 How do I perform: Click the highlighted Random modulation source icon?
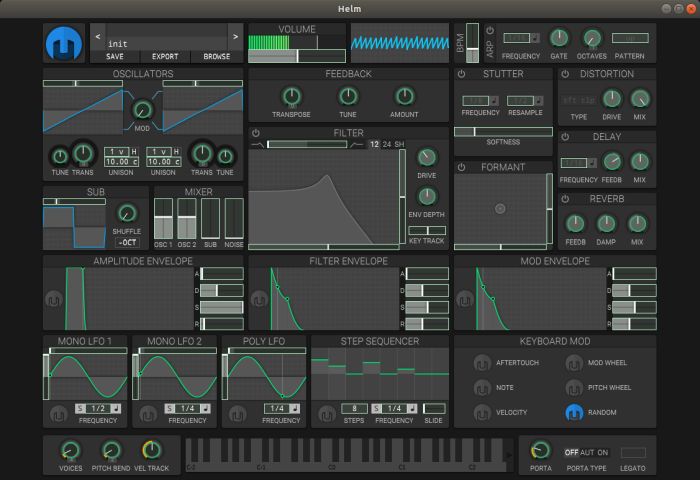574,413
